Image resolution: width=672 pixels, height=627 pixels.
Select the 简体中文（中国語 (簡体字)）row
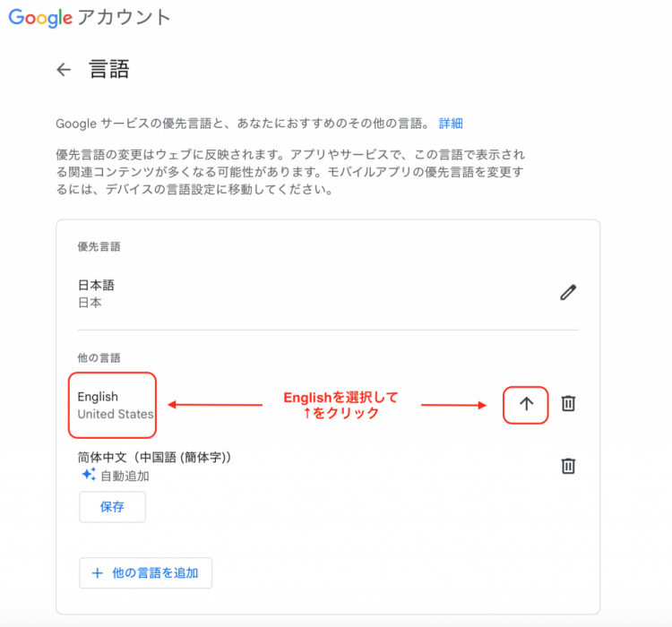click(328, 466)
